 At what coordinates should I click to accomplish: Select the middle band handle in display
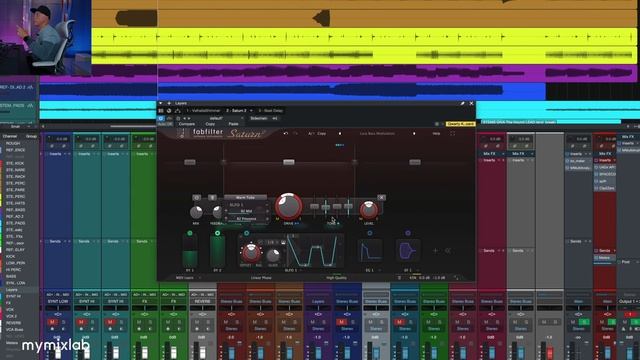pos(289,162)
